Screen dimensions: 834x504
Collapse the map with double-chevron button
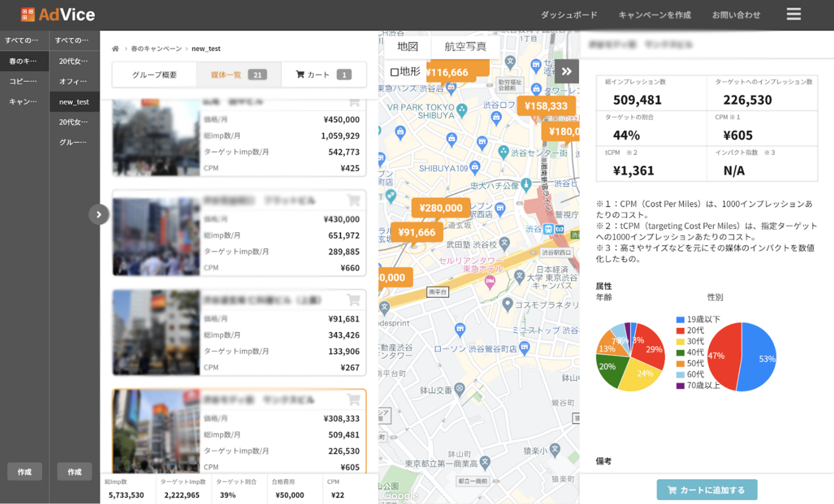point(566,72)
